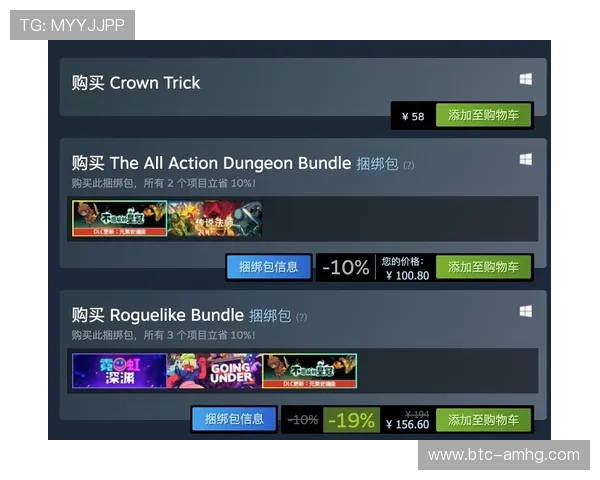Add Roguelike Bundle to the cart
600x480 pixels.
pos(483,420)
